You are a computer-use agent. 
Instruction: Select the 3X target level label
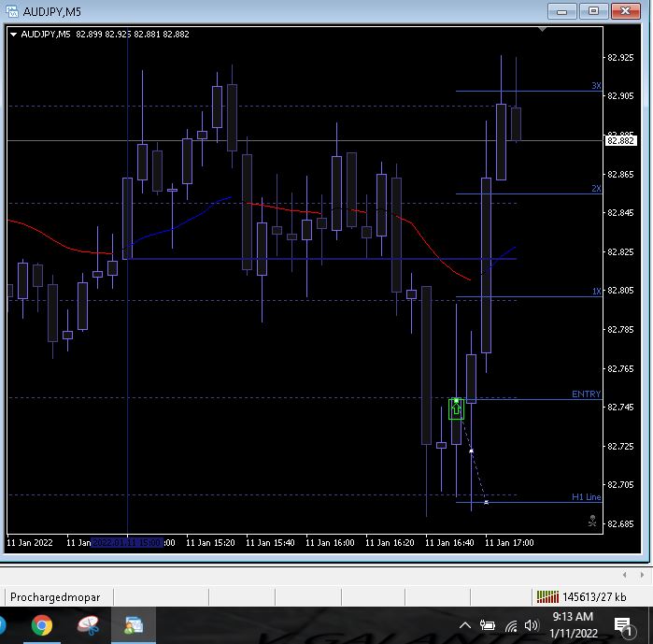(x=596, y=86)
